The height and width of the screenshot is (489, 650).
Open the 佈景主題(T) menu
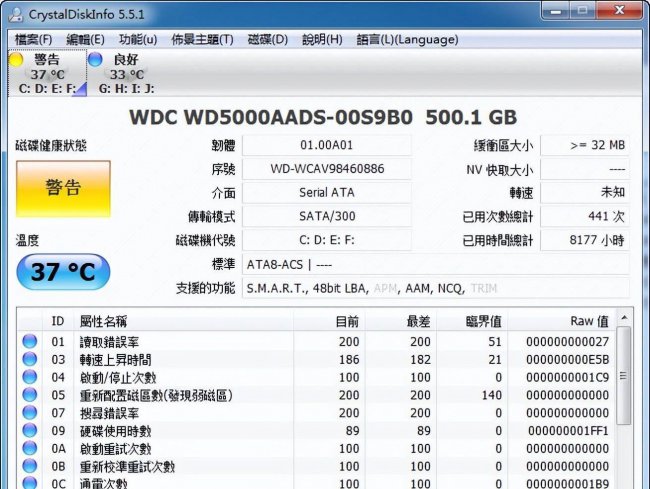[202, 40]
